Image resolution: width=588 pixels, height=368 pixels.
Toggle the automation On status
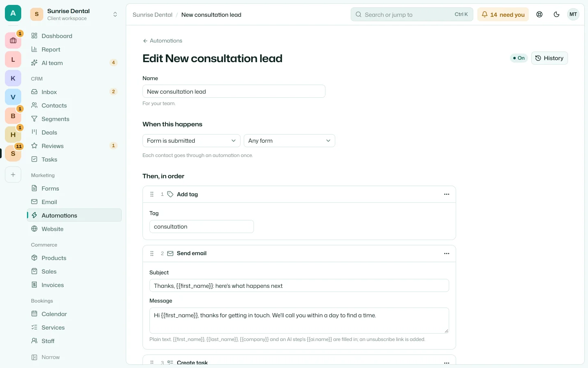click(x=519, y=58)
